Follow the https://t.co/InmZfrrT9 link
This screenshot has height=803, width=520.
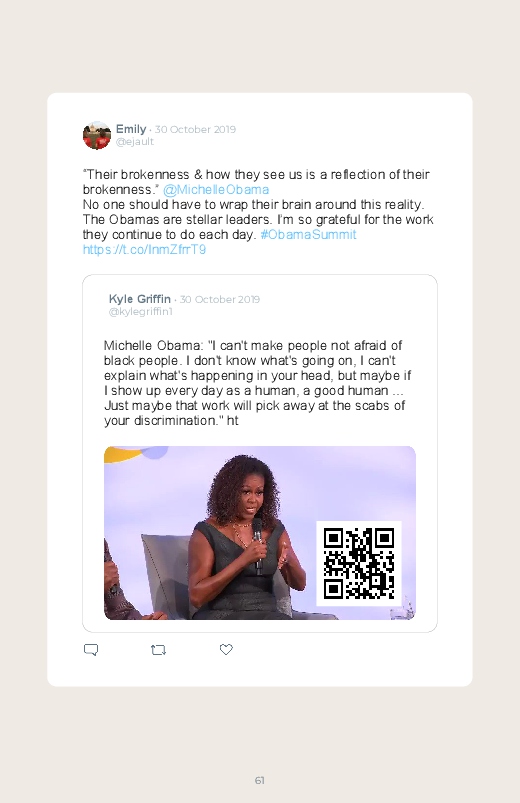144,249
